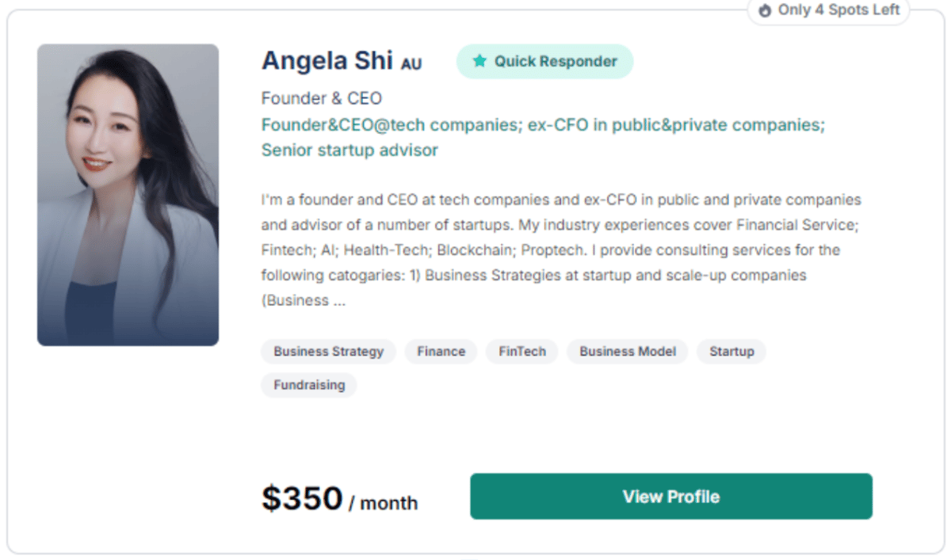Click the View Profile button
The width and height of the screenshot is (951, 560).
[x=671, y=497]
